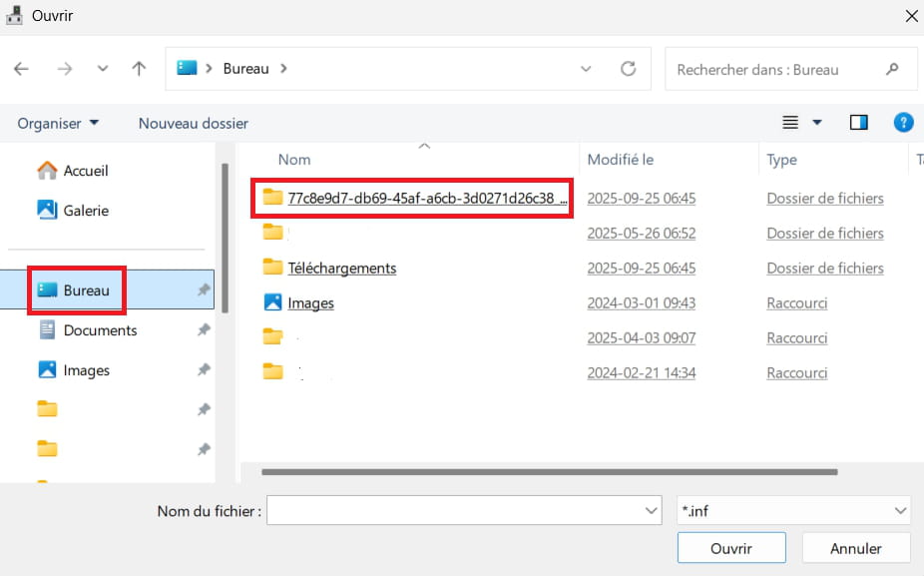Open recent locations chevron next to forward arrow
924x576 pixels.
tap(103, 69)
